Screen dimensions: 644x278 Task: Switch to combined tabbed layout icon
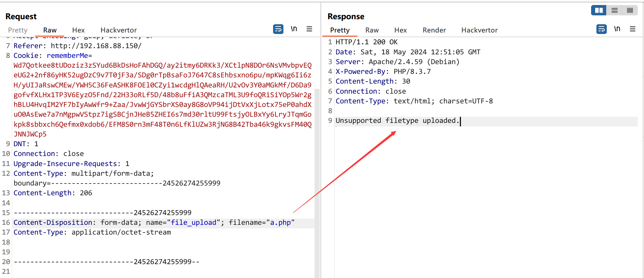click(x=630, y=10)
